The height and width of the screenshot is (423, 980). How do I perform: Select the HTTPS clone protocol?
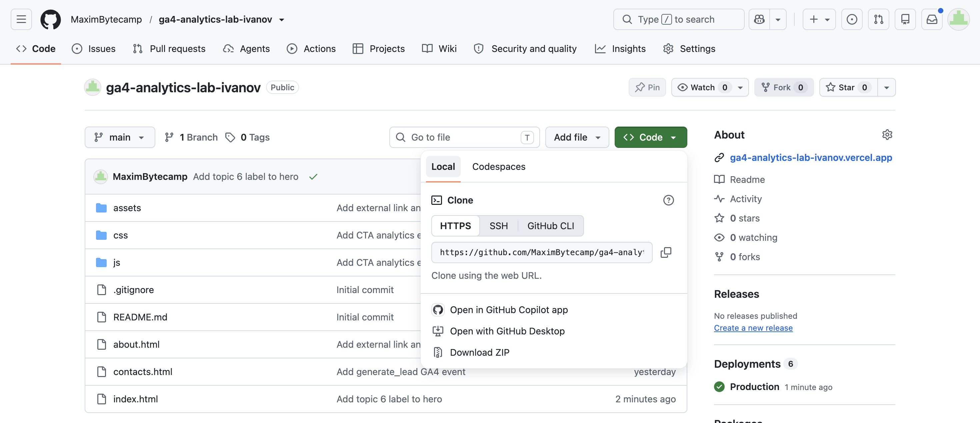point(455,226)
